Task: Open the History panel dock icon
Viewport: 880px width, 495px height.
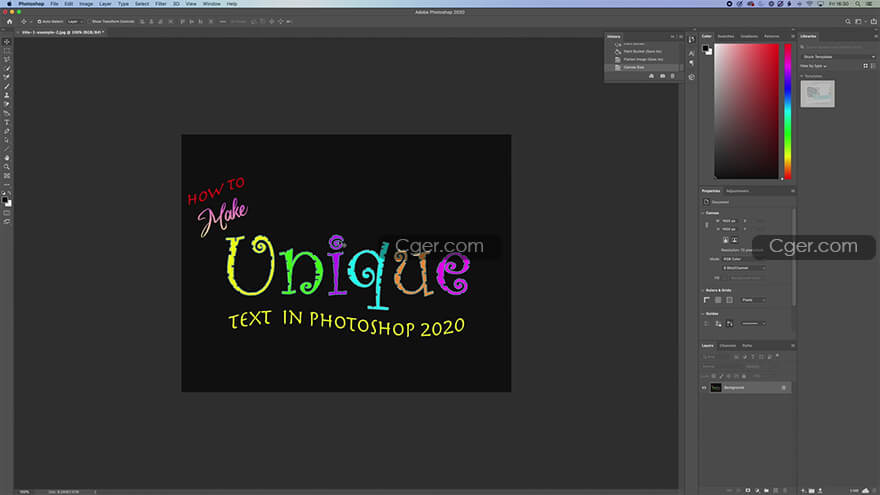Action: click(x=691, y=39)
